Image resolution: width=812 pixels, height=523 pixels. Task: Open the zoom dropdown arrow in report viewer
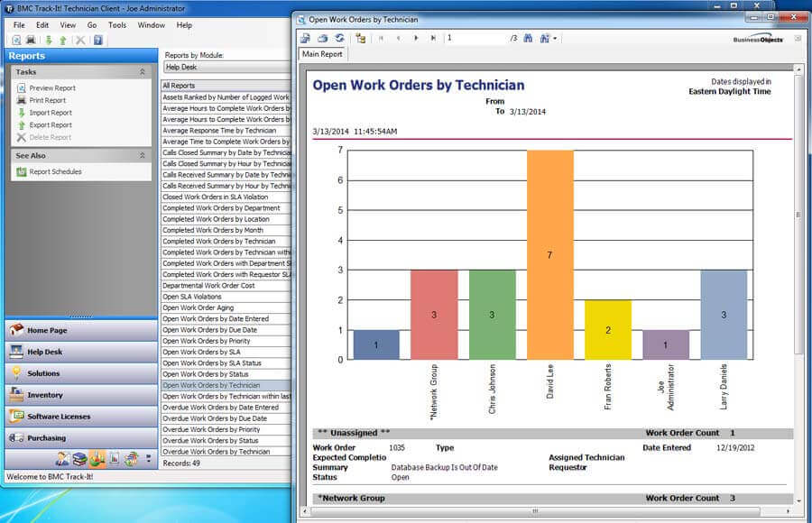[x=555, y=38]
